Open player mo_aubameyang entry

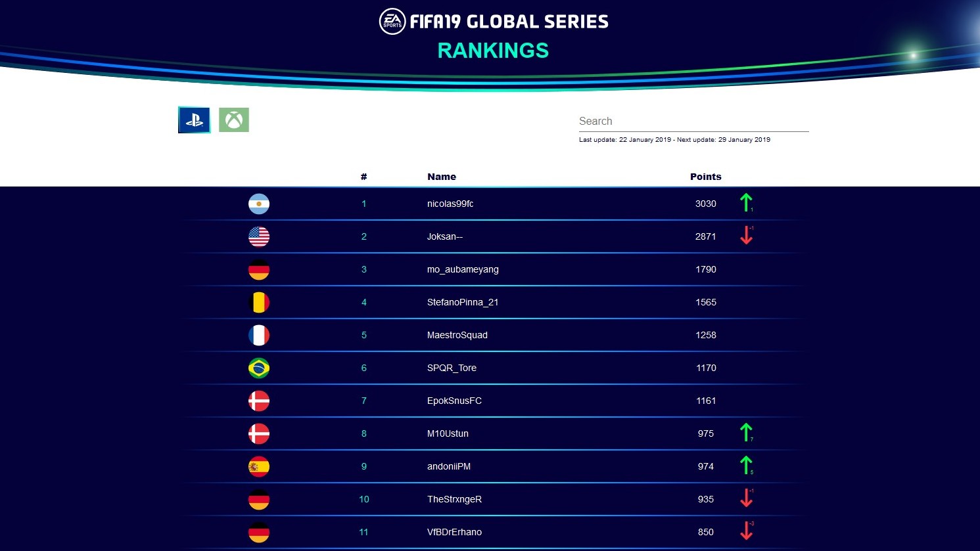(463, 269)
